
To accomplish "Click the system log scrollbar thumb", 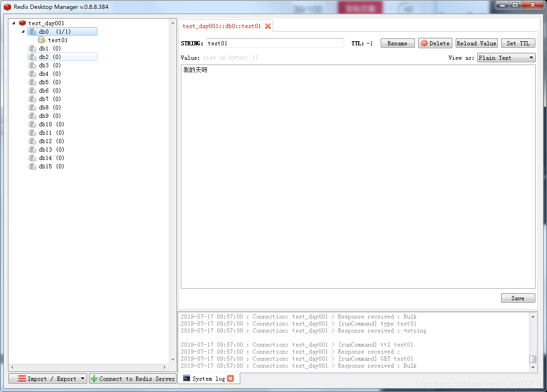I will tap(532, 359).
